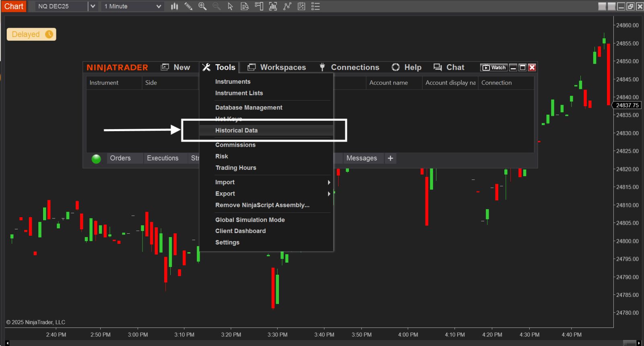Image resolution: width=644 pixels, height=346 pixels.
Task: Sort by Side column header
Action: tap(170, 82)
